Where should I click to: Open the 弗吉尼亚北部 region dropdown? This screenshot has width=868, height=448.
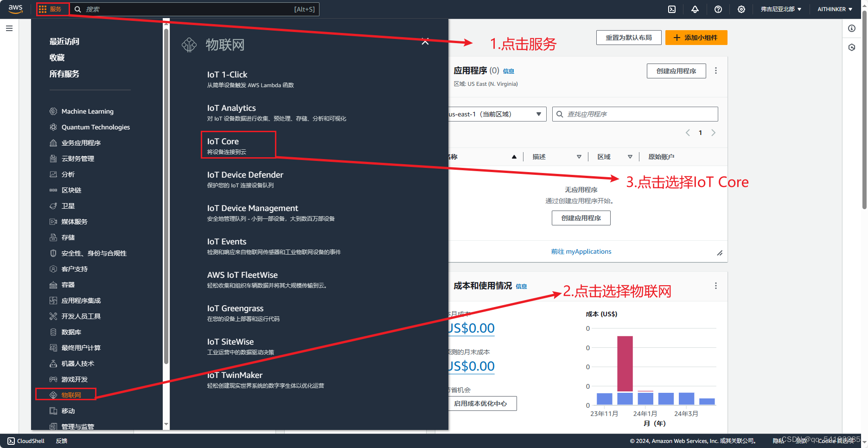point(781,9)
